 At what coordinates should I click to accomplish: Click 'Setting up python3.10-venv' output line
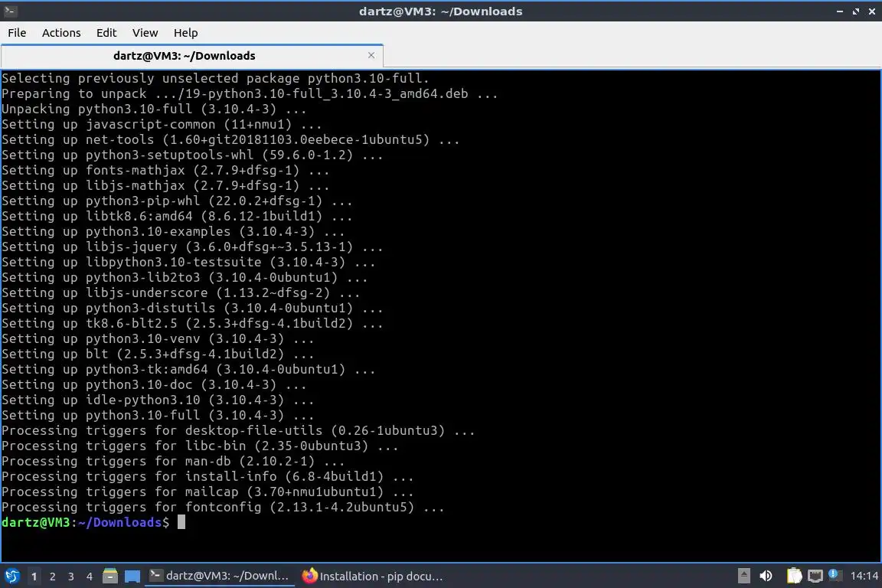tap(158, 338)
